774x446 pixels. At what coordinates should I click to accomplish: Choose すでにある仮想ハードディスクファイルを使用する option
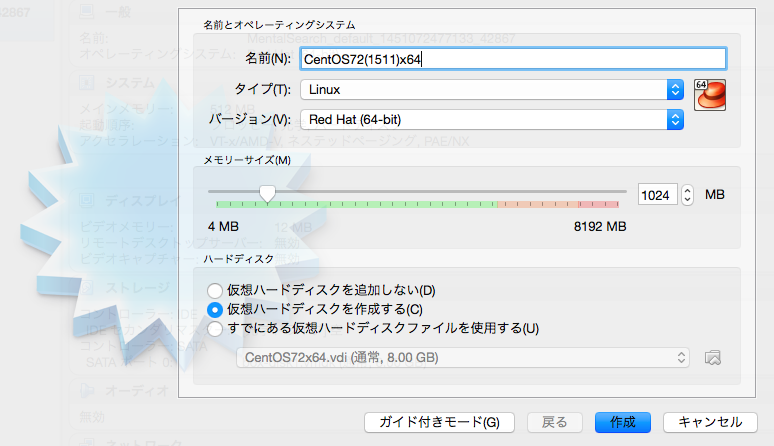(x=215, y=329)
